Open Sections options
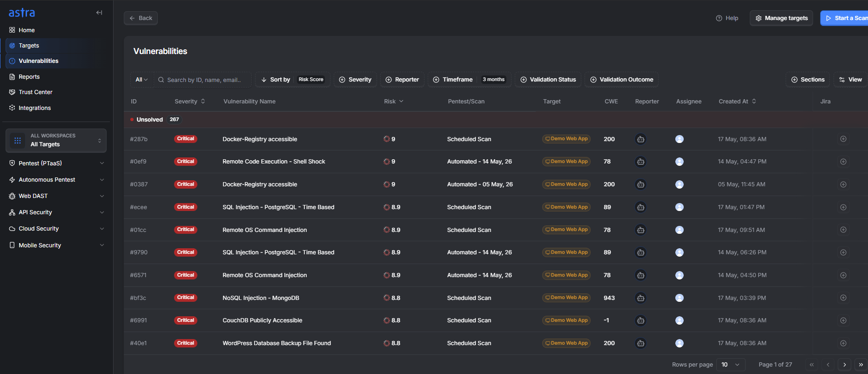Screen dimensions: 868x374 click(x=808, y=80)
